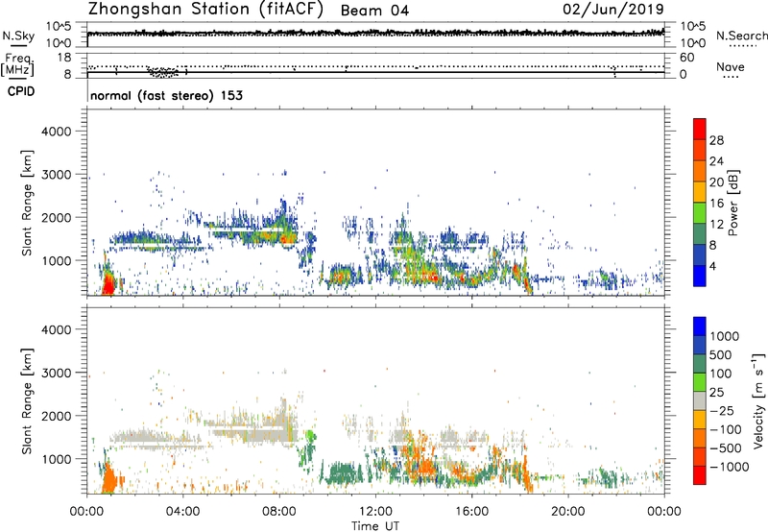Click the '24' power colorbar value

[x=716, y=161]
